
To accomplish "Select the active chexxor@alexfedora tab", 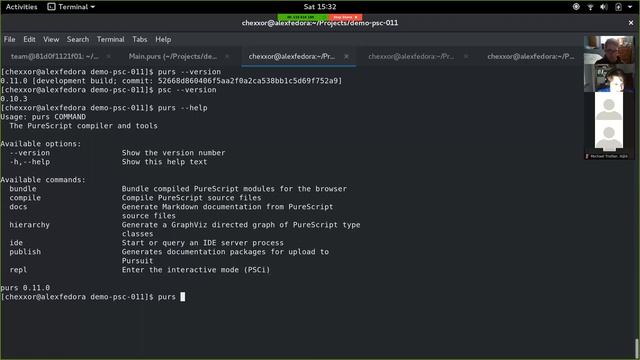I will (x=291, y=56).
